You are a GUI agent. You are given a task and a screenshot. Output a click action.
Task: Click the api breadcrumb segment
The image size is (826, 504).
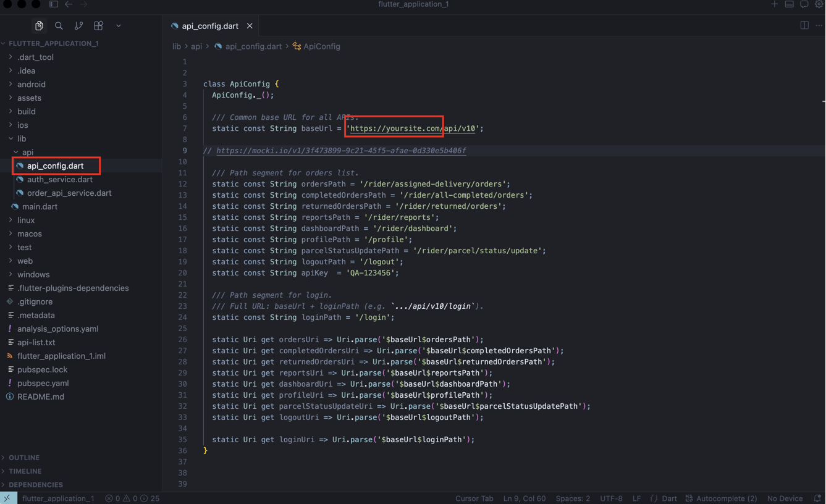pyautogui.click(x=196, y=46)
